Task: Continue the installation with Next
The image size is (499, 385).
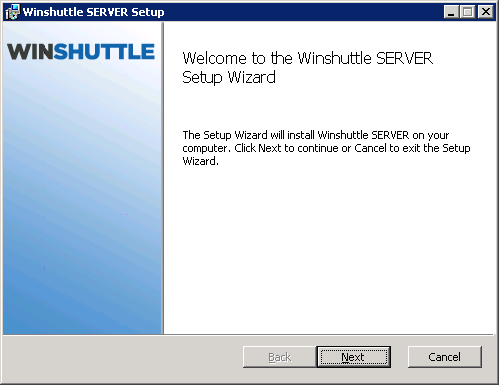Action: pyautogui.click(x=354, y=357)
